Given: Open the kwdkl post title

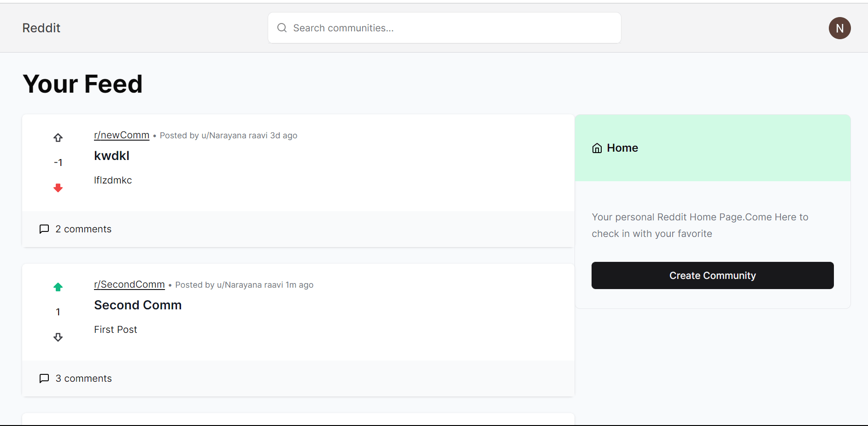Looking at the screenshot, I should point(111,156).
